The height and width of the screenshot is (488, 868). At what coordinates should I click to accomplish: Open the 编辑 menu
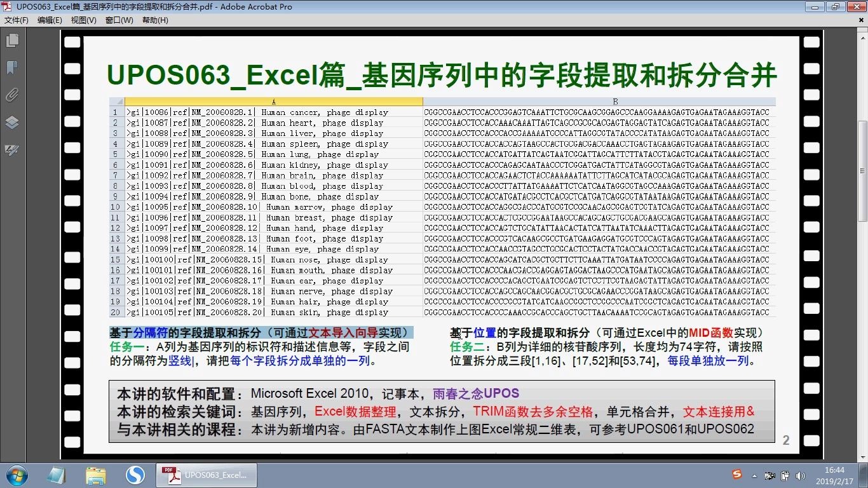pyautogui.click(x=49, y=20)
